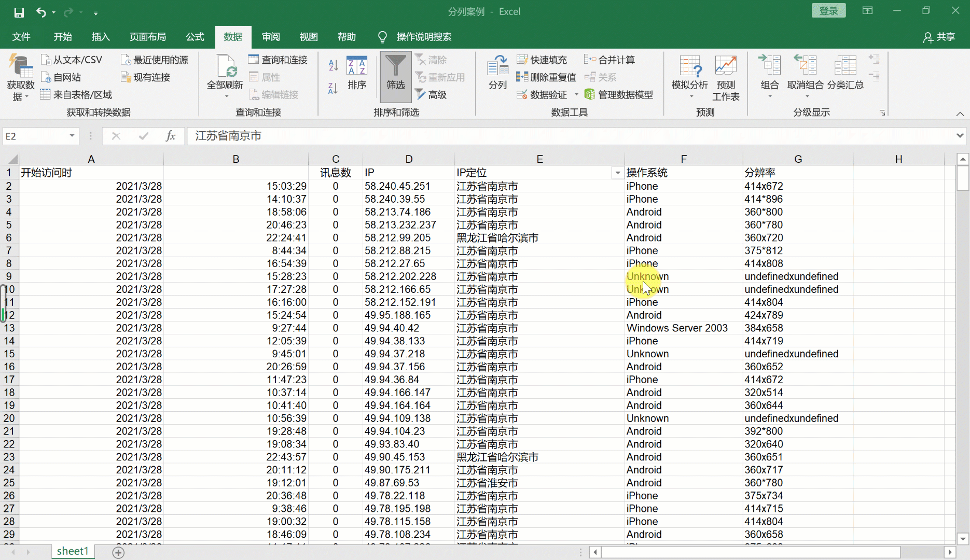Open the 排序 dialog
970x560 pixels.
click(x=357, y=73)
